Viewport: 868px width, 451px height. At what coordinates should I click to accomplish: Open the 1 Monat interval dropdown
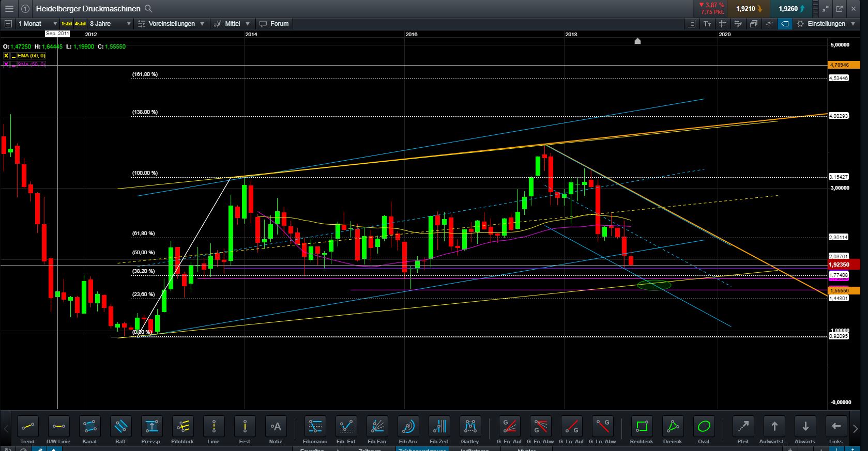click(37, 24)
